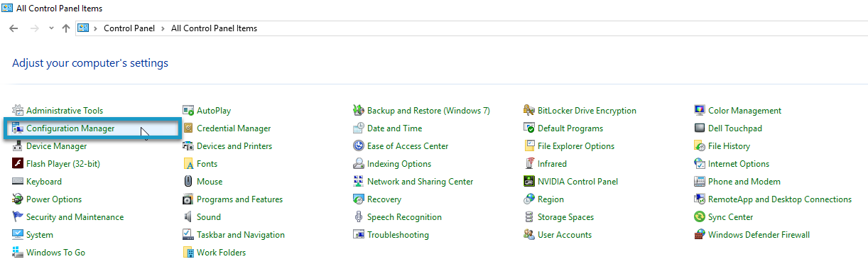
Task: Open the Windows Defender Firewall icon
Action: click(x=700, y=235)
